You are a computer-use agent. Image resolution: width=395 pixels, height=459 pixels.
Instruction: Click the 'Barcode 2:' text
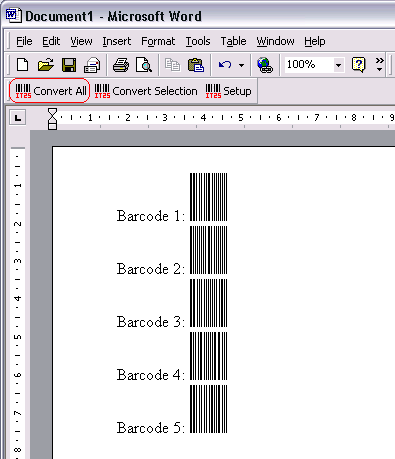pos(150,269)
